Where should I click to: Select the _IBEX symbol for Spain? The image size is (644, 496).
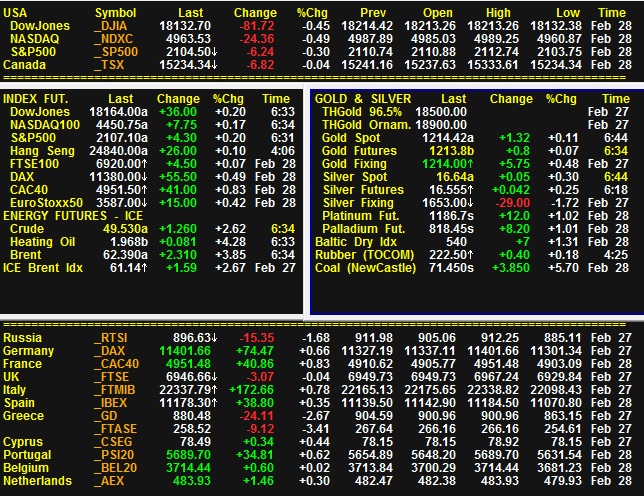coord(111,403)
